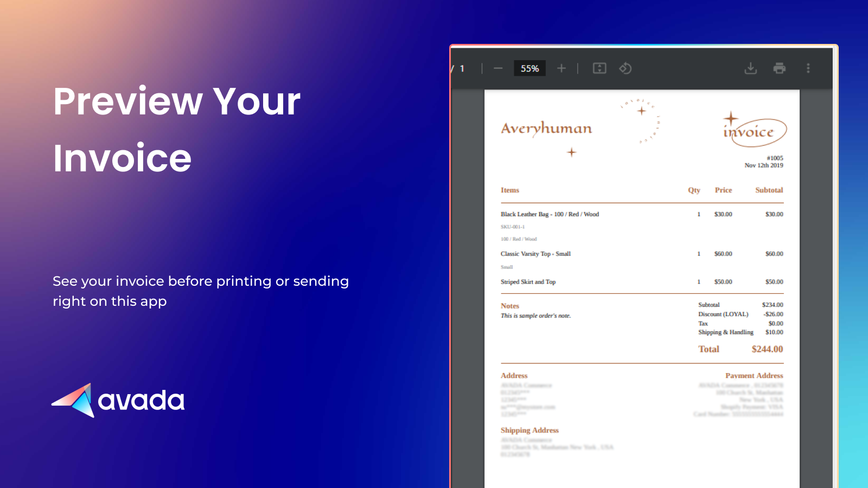Click the Subtotal column header
This screenshot has width=868, height=488.
point(769,190)
